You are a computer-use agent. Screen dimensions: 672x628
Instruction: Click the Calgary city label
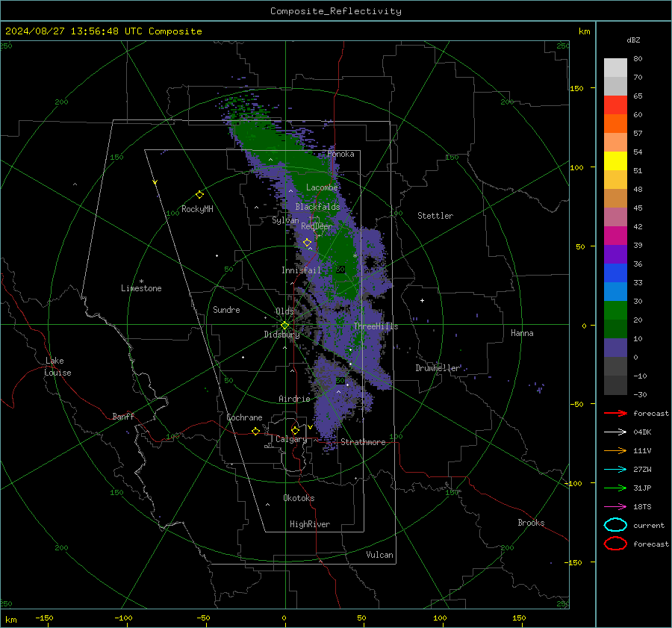[291, 439]
